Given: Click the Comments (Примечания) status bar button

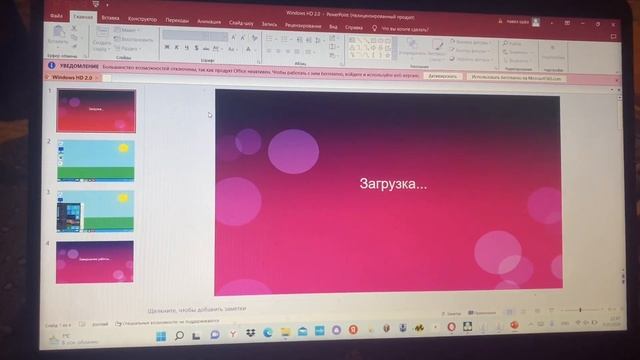Looking at the screenshot, I should coord(482,313).
